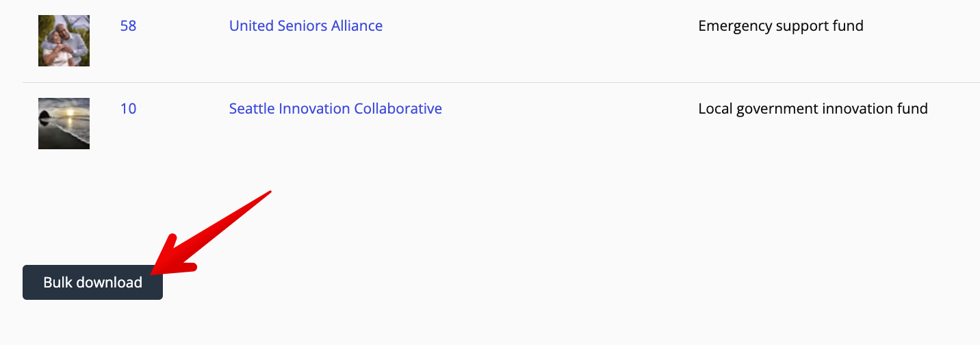Click the beach sunset thumbnail image

tap(64, 123)
